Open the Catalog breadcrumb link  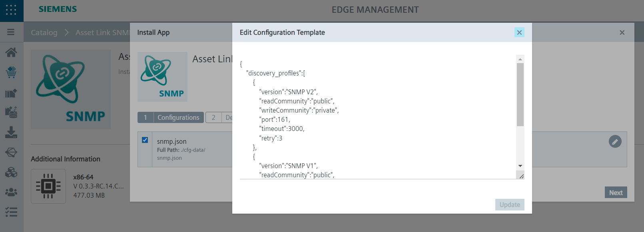(44, 32)
